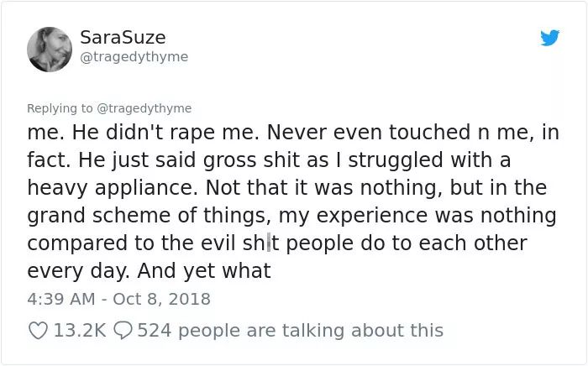The image size is (588, 366).
Task: Click tweet line starting "grand scheme of things"
Action: [291, 216]
